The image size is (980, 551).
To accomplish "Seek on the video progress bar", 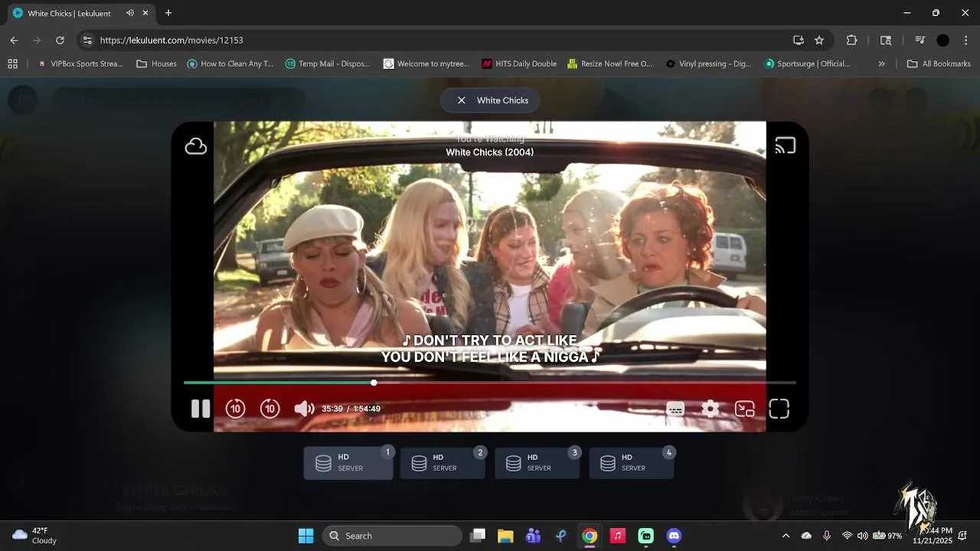I will coord(490,383).
